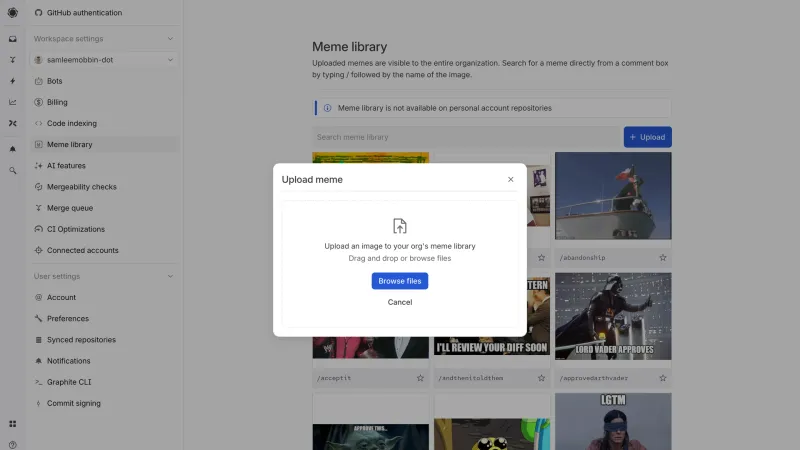This screenshot has width=800, height=450.
Task: Open AI features settings
Action: tap(104, 165)
